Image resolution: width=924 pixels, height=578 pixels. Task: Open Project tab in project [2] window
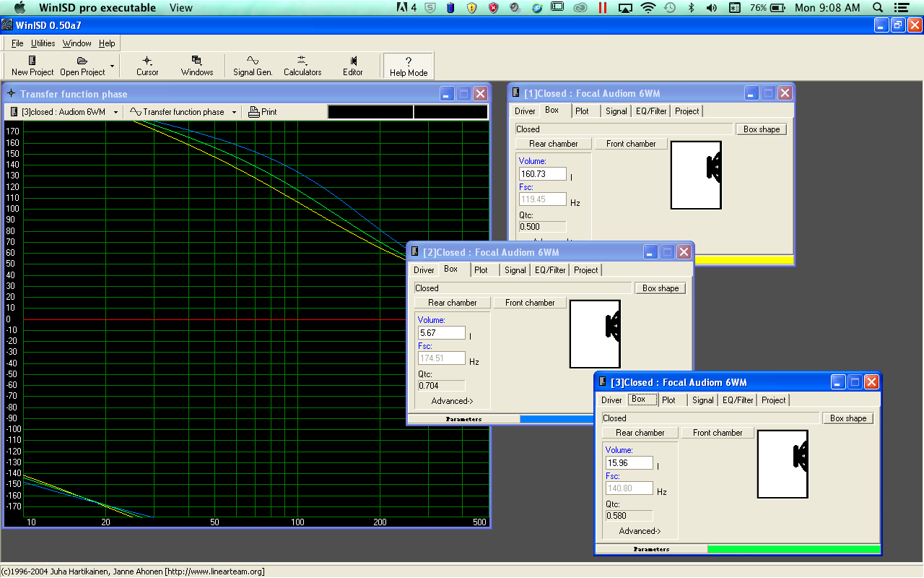(x=585, y=270)
